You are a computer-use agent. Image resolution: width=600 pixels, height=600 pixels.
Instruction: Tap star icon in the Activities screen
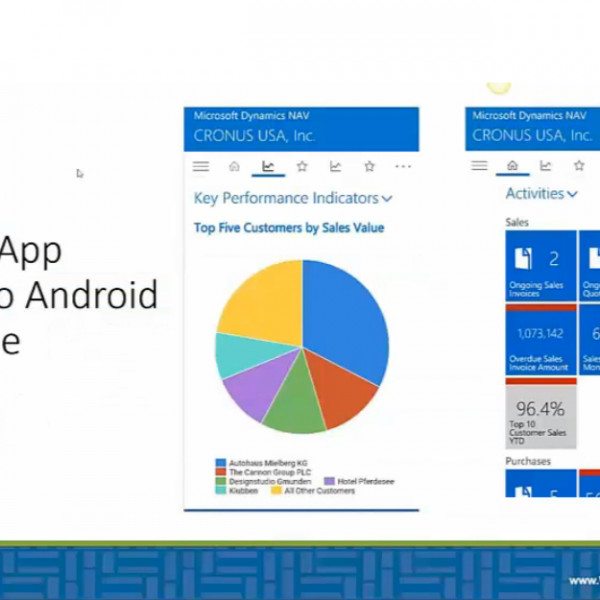click(x=579, y=165)
